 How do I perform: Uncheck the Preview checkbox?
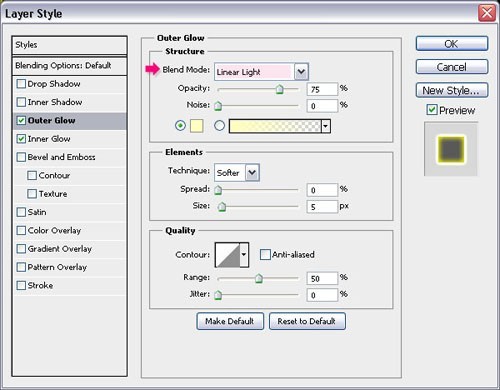pos(432,110)
